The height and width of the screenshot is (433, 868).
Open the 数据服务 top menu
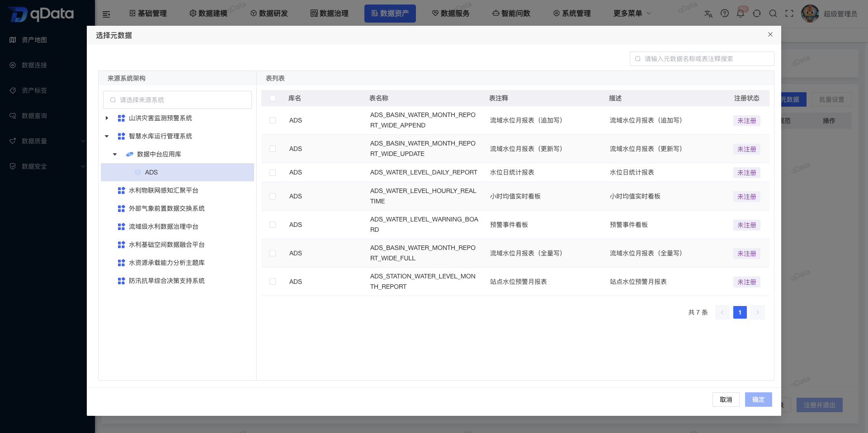pyautogui.click(x=451, y=14)
